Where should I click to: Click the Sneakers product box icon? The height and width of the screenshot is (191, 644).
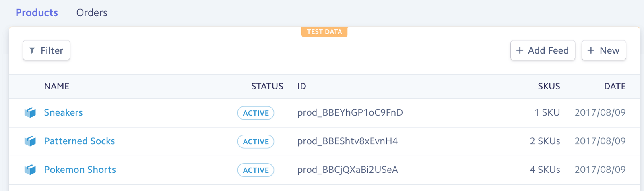[30, 113]
